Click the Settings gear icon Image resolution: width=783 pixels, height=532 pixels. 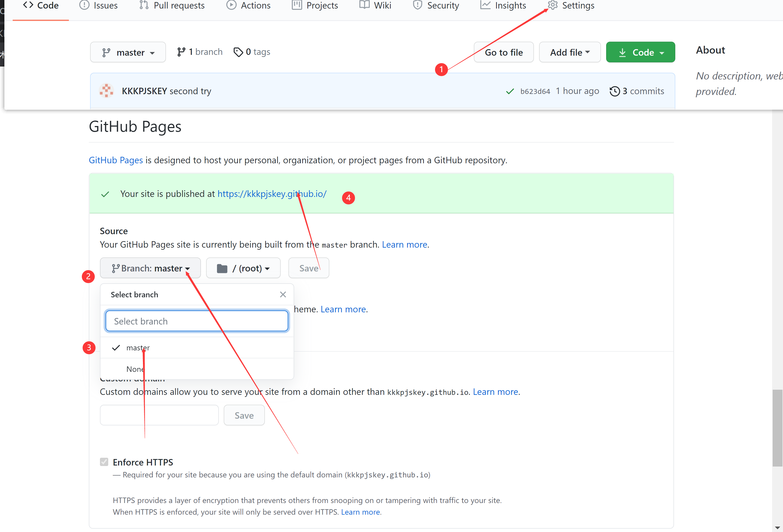[x=553, y=5]
